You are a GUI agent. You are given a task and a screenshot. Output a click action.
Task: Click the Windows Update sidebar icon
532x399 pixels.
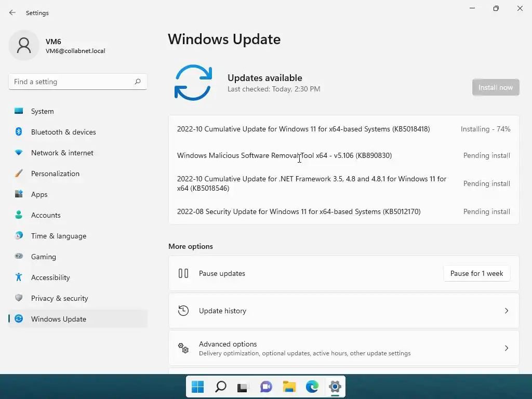[19, 318]
